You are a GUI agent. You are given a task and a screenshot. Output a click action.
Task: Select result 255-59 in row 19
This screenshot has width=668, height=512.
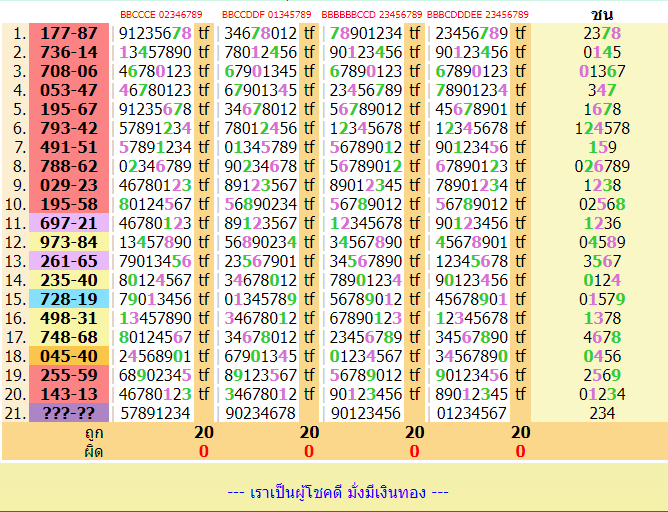click(69, 375)
